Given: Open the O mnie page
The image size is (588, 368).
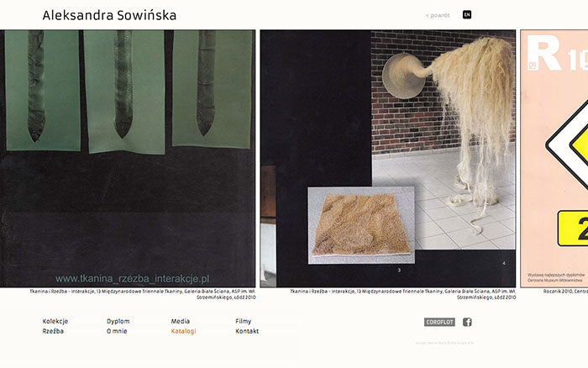Looking at the screenshot, I should pos(117,331).
